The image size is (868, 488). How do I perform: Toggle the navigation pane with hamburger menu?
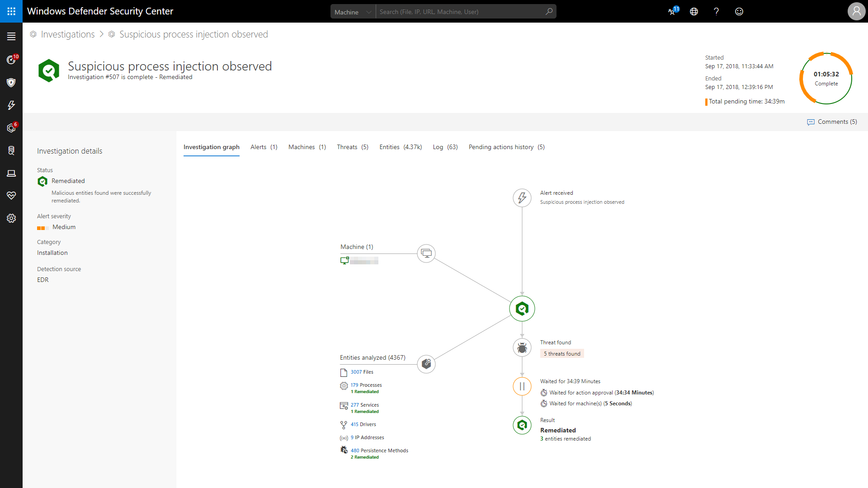point(11,36)
